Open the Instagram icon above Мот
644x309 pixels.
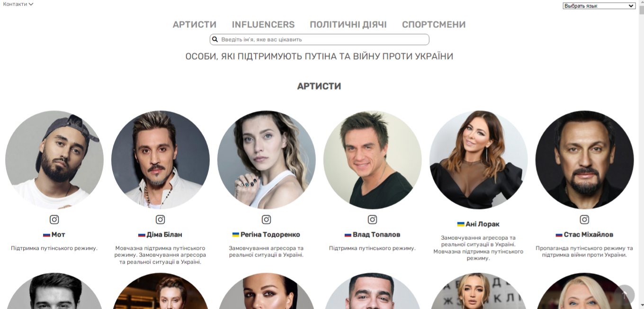(x=54, y=219)
